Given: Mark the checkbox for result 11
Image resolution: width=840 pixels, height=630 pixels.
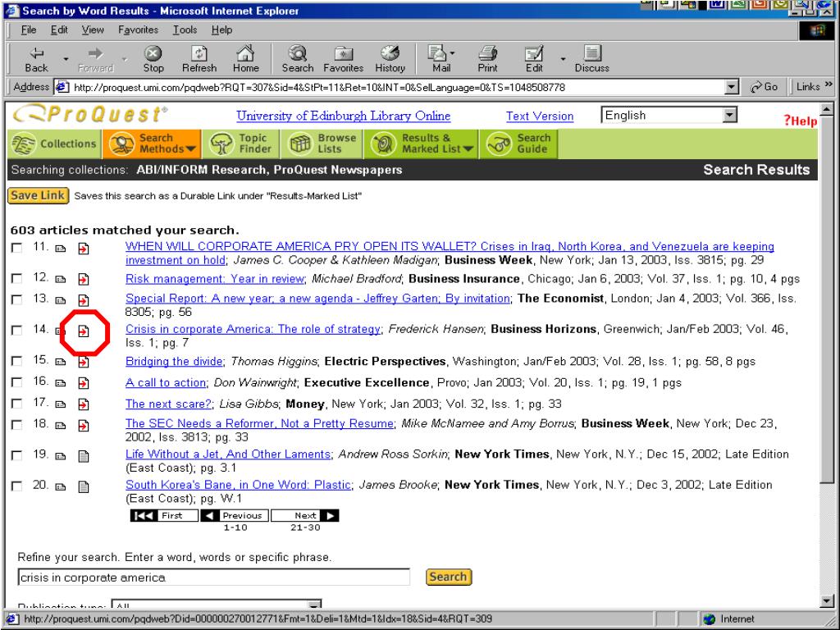Looking at the screenshot, I should (x=17, y=248).
